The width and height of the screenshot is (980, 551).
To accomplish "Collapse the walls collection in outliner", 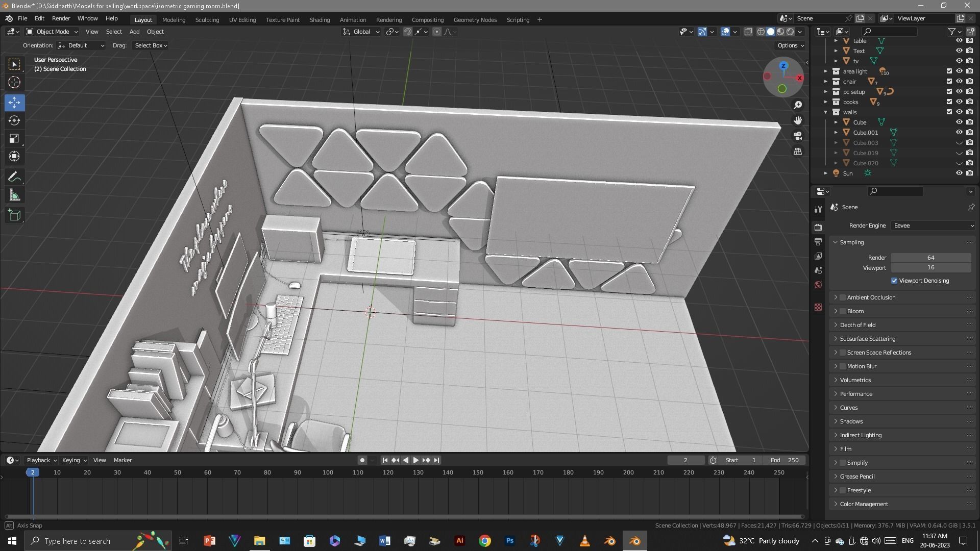I will point(826,112).
